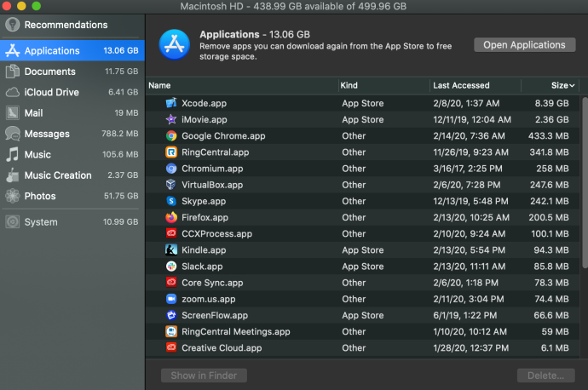Click the RingCentral.app icon
The height and width of the screenshot is (390, 588).
pos(171,152)
